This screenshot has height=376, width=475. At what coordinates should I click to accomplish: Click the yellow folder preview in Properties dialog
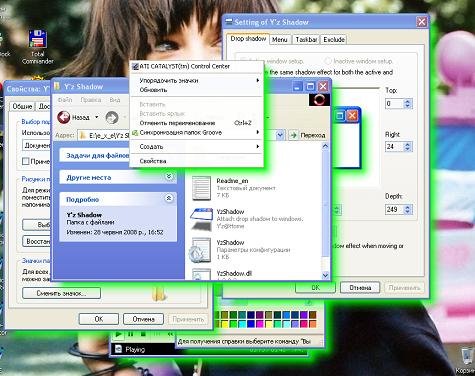coord(159,294)
